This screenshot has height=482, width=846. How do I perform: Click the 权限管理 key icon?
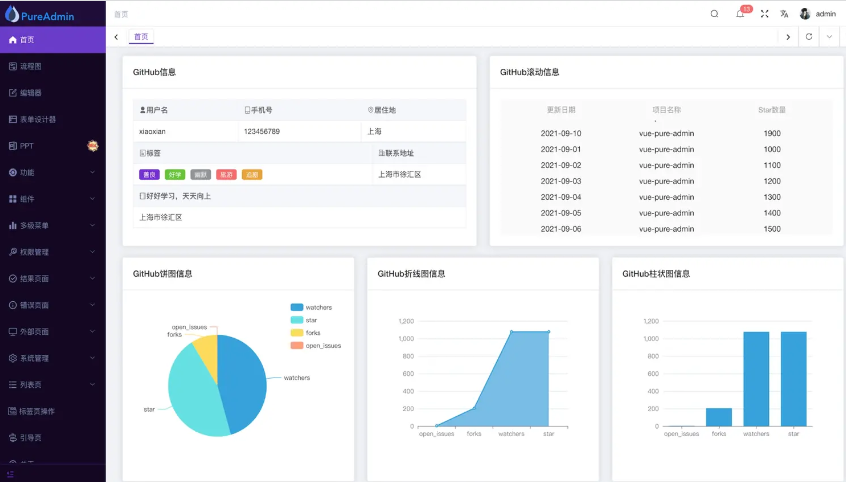tap(12, 252)
